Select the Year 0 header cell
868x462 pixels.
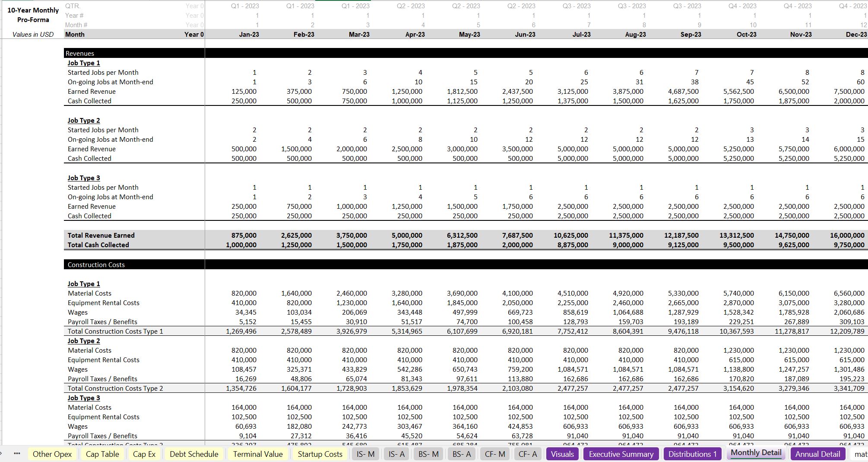(x=194, y=34)
